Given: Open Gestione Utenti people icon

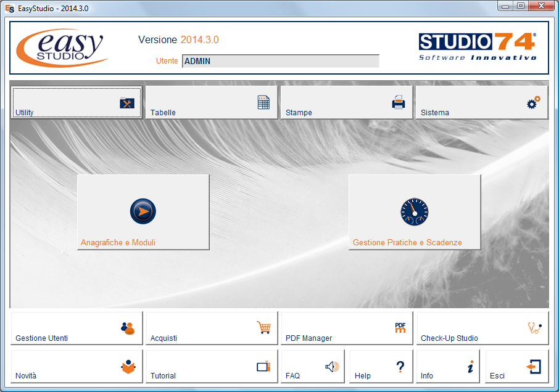Looking at the screenshot, I should click(128, 329).
